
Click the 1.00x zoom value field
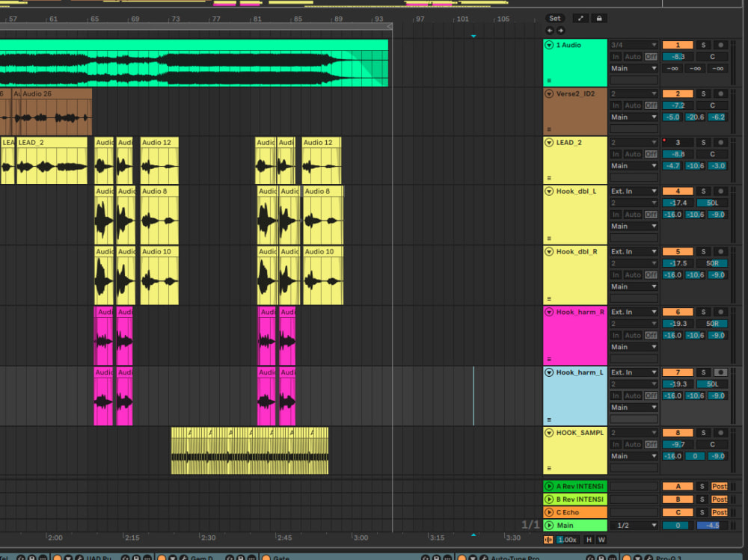click(567, 540)
